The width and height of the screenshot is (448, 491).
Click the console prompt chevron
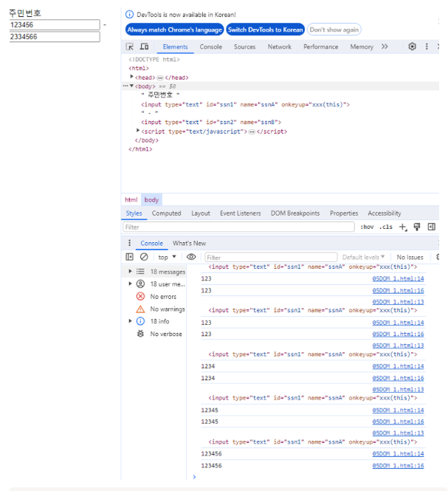coord(194,477)
